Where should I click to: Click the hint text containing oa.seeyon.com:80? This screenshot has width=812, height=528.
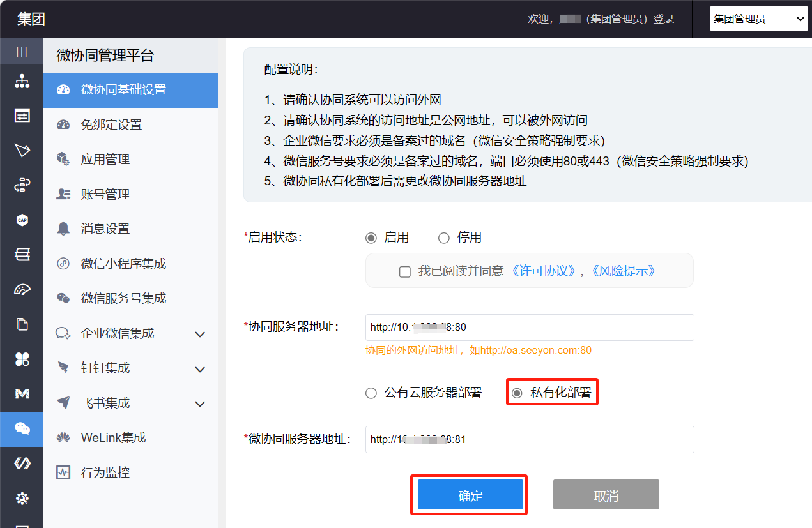[x=479, y=350]
